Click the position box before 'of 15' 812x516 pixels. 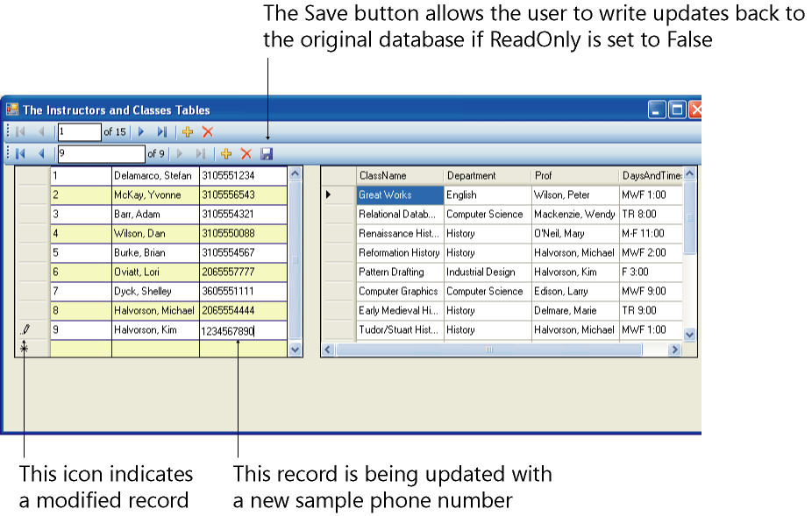pyautogui.click(x=79, y=132)
